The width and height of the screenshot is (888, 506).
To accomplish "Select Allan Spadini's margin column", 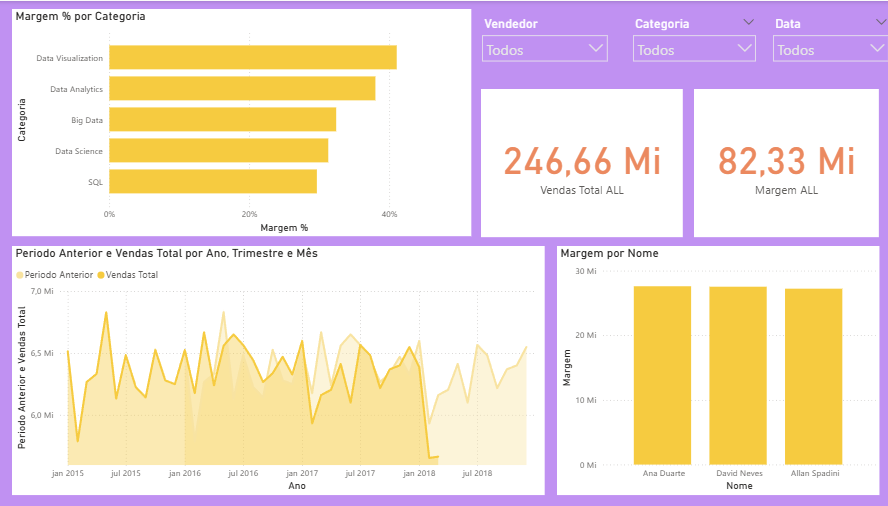I will click(x=813, y=377).
